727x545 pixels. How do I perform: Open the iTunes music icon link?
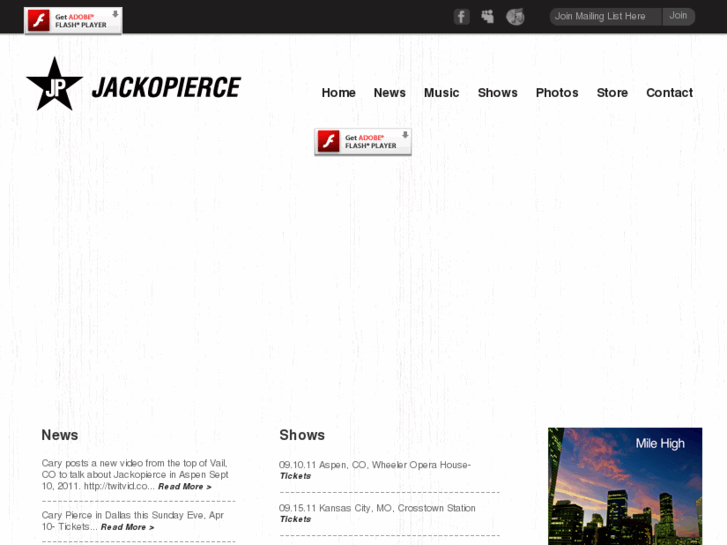(515, 17)
